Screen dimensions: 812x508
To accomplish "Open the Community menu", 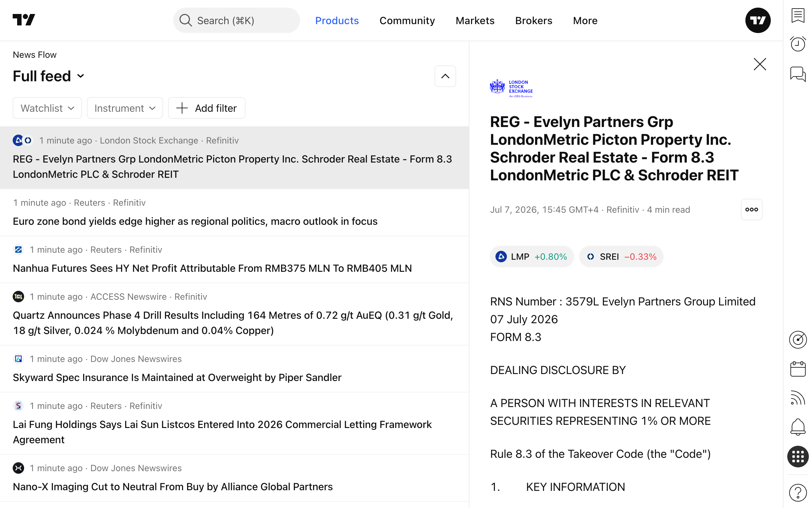I will tap(407, 21).
